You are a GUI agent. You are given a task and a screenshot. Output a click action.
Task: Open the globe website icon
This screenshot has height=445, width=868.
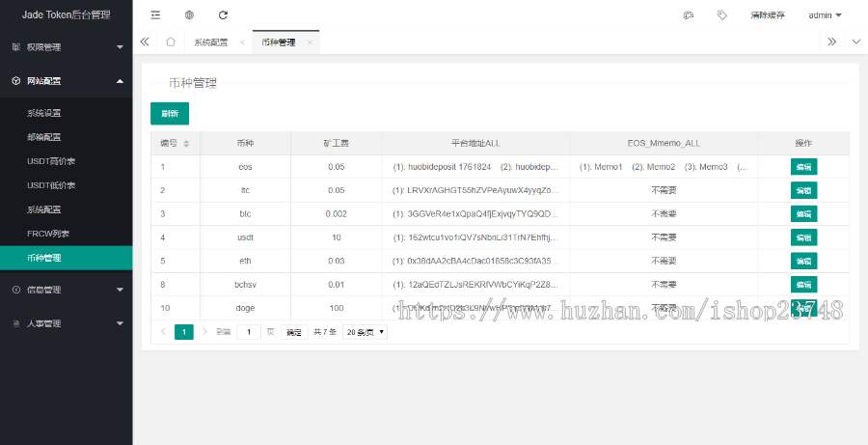point(189,15)
